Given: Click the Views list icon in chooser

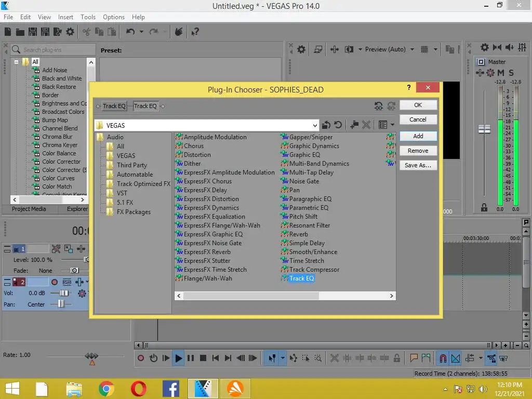Looking at the screenshot, I should (383, 125).
